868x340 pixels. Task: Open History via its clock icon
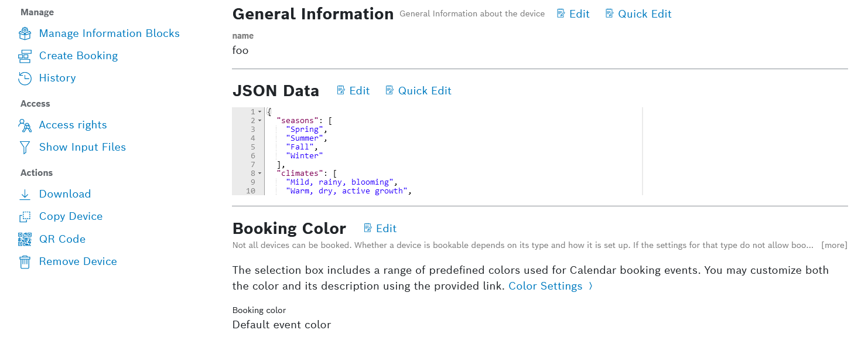[25, 78]
